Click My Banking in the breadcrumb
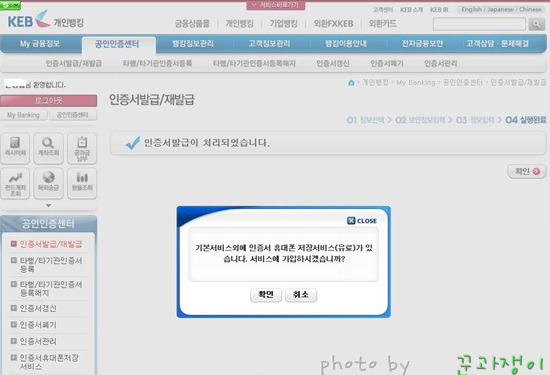This screenshot has height=375, width=550. 416,83
